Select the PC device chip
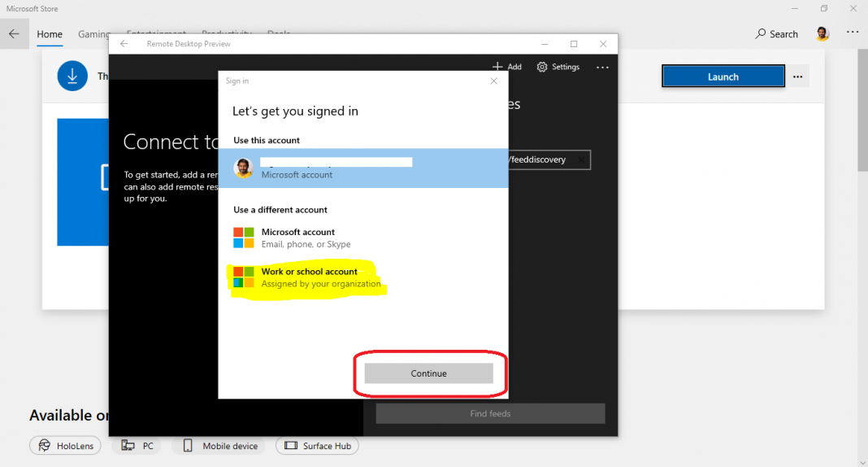The width and height of the screenshot is (868, 467). click(137, 445)
